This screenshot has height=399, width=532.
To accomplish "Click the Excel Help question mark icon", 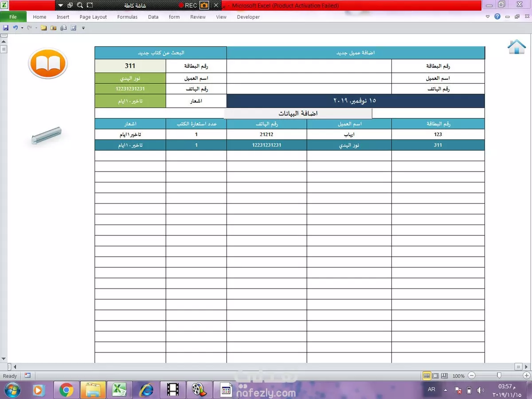I will tap(497, 16).
